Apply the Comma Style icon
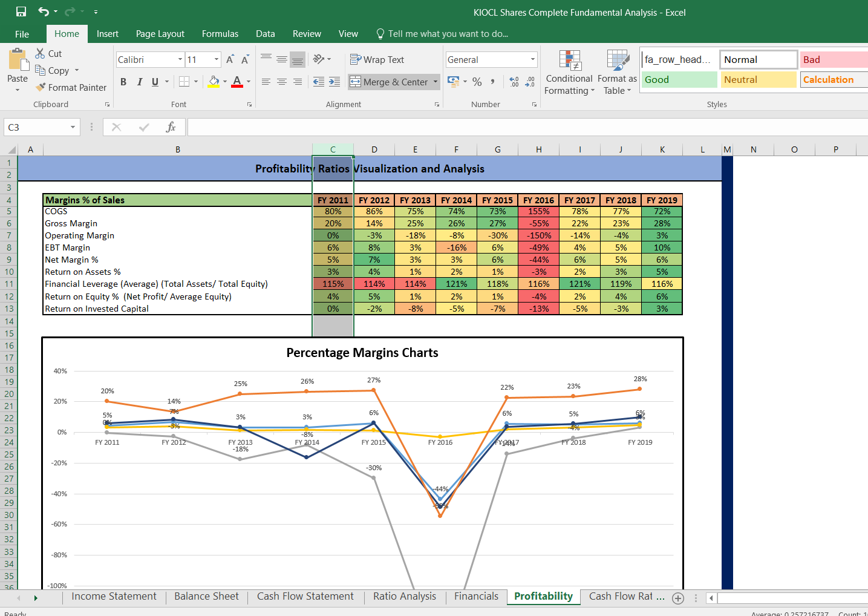The image size is (868, 616). 493,82
